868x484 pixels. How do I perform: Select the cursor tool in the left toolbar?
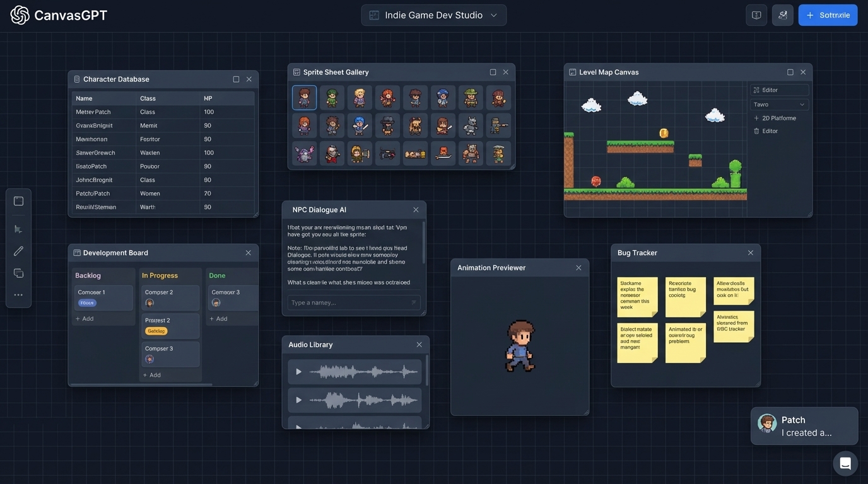pos(15,228)
